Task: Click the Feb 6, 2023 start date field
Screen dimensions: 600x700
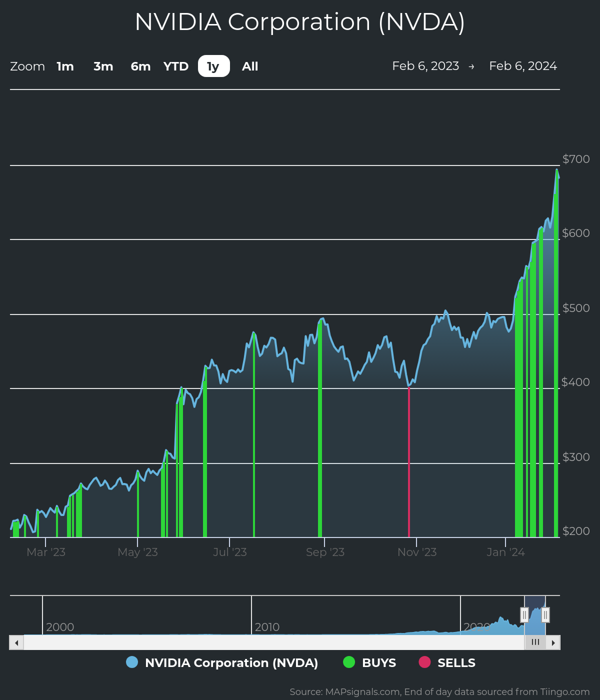Action: pos(426,65)
